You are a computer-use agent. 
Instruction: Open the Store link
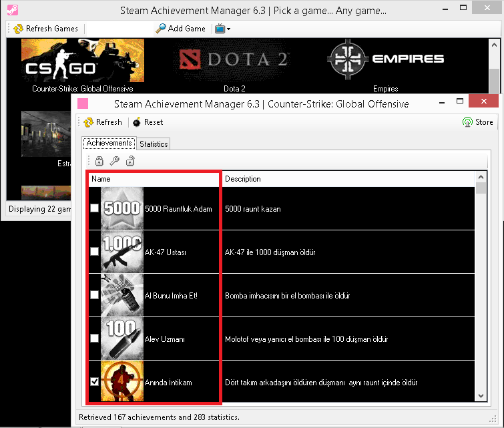point(478,122)
